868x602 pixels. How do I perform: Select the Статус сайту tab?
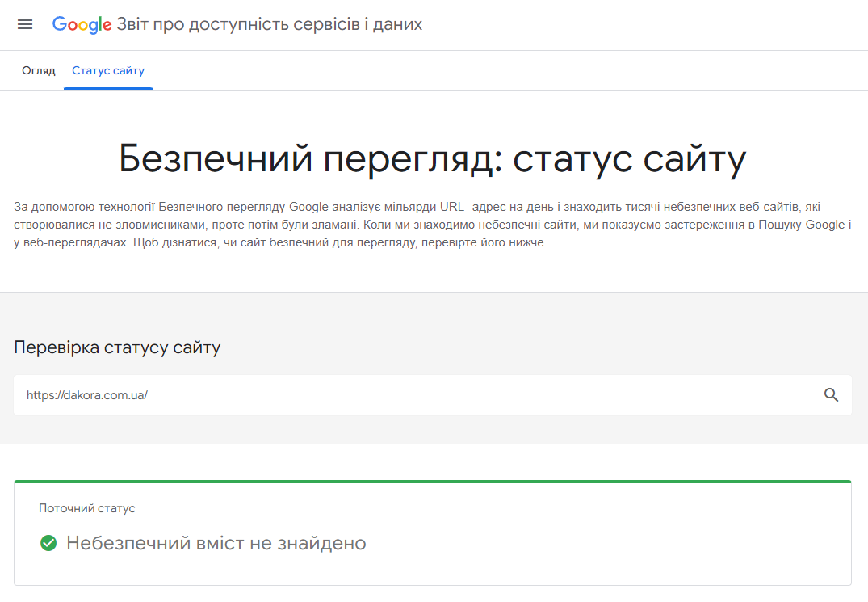[108, 71]
